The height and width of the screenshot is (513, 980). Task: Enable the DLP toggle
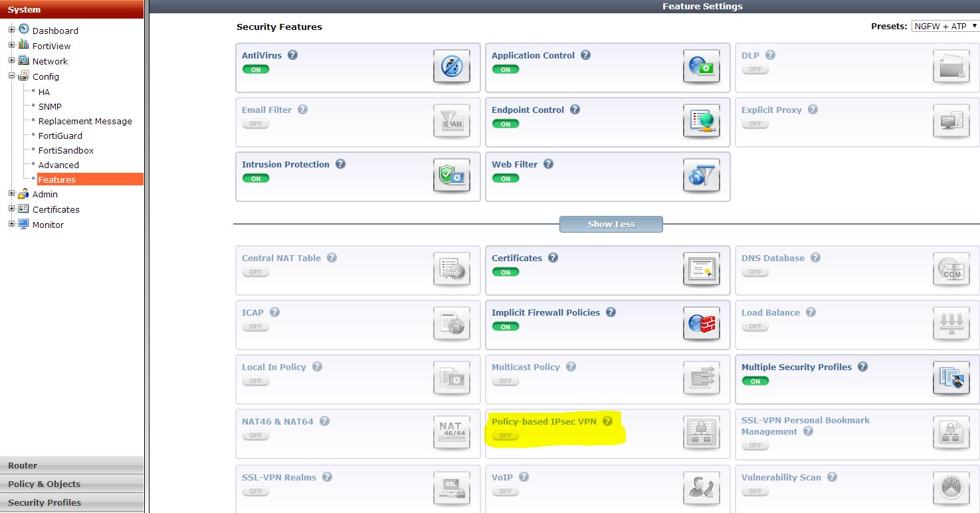[755, 70]
